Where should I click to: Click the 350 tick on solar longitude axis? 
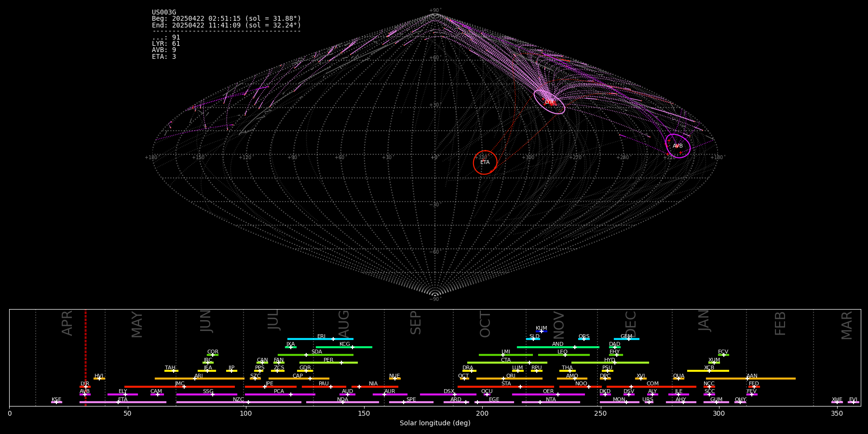837,413
